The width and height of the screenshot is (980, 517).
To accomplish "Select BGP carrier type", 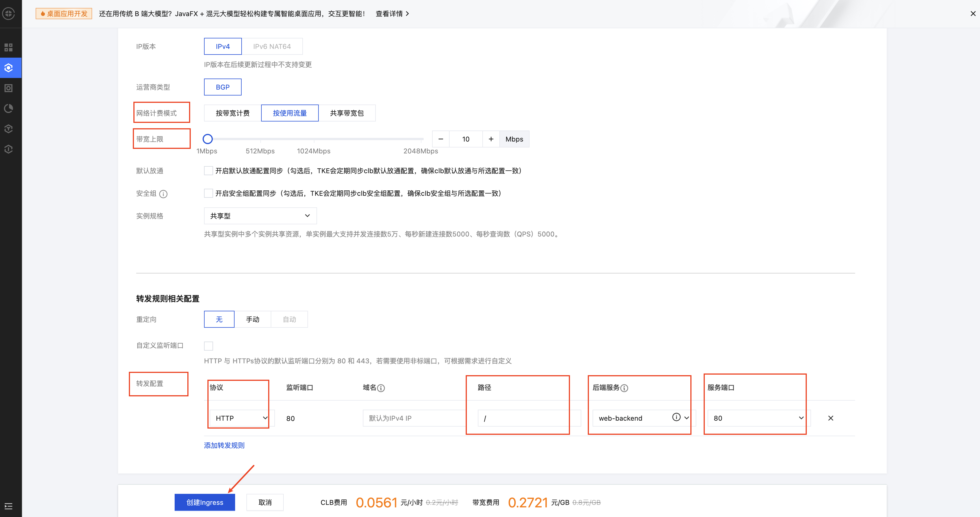I will coord(223,87).
